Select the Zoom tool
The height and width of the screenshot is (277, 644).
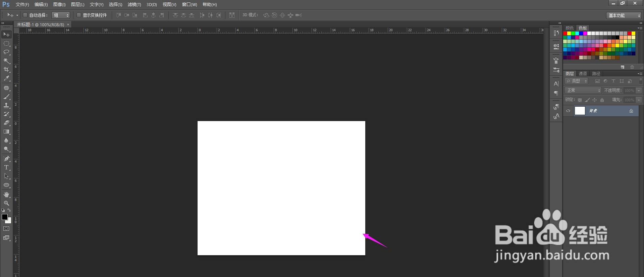6,203
